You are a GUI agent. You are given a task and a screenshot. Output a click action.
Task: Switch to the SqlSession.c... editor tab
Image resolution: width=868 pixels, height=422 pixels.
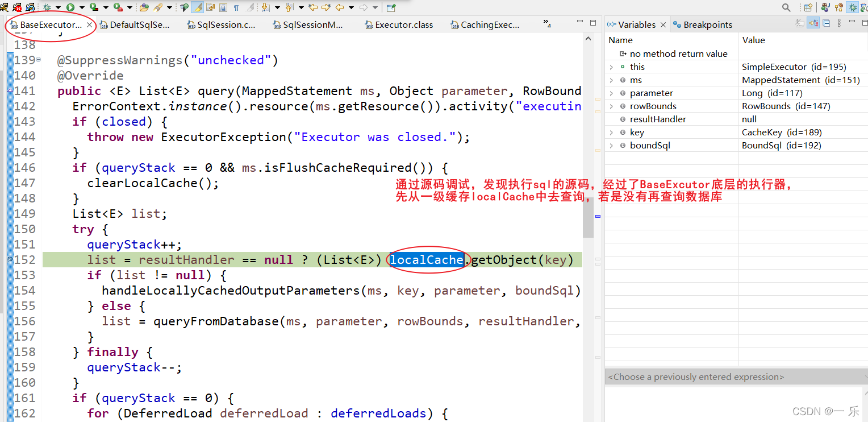pos(222,25)
